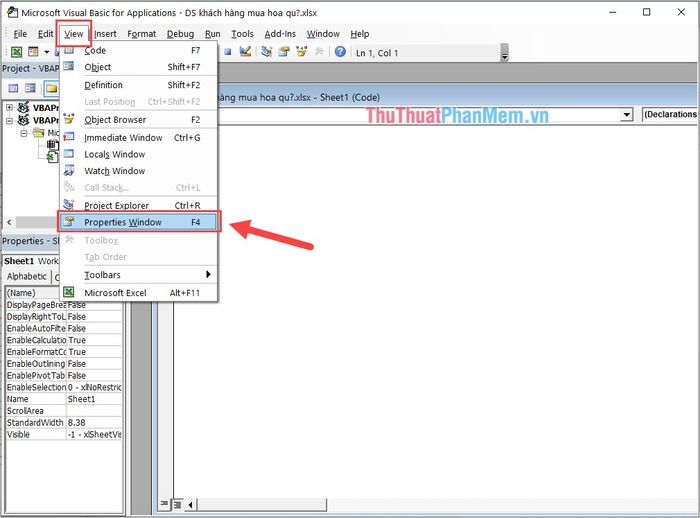Click Project panel scroll-left arrow

[x=9, y=222]
